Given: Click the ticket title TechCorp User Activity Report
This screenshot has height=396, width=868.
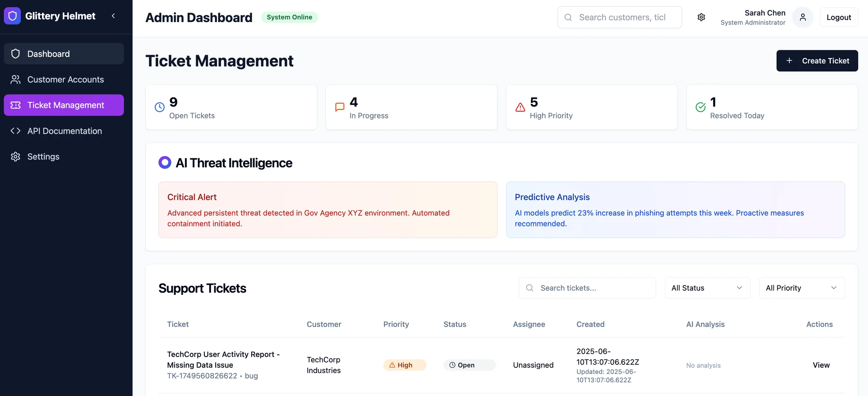Looking at the screenshot, I should pos(224,360).
